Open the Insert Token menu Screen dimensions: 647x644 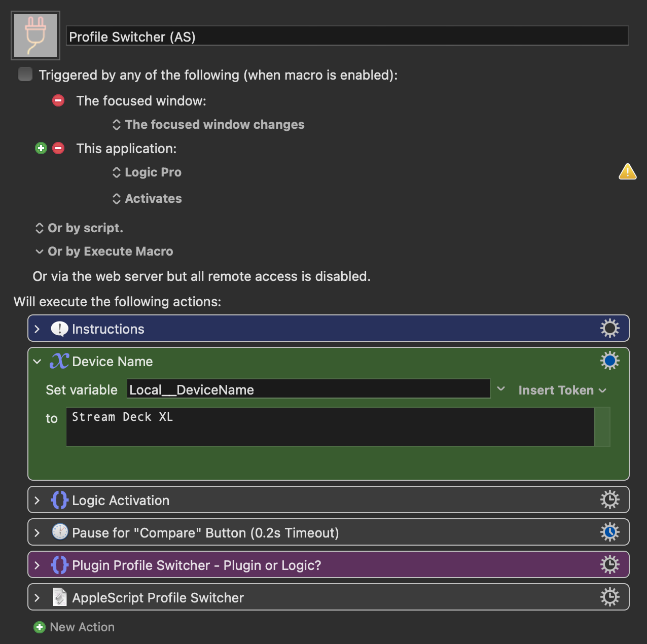pyautogui.click(x=562, y=390)
